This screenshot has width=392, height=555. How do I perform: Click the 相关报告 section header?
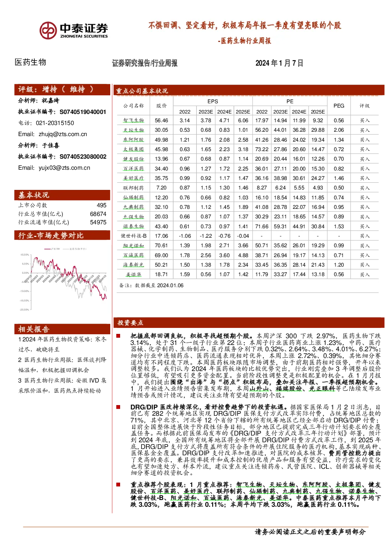click(62, 329)
